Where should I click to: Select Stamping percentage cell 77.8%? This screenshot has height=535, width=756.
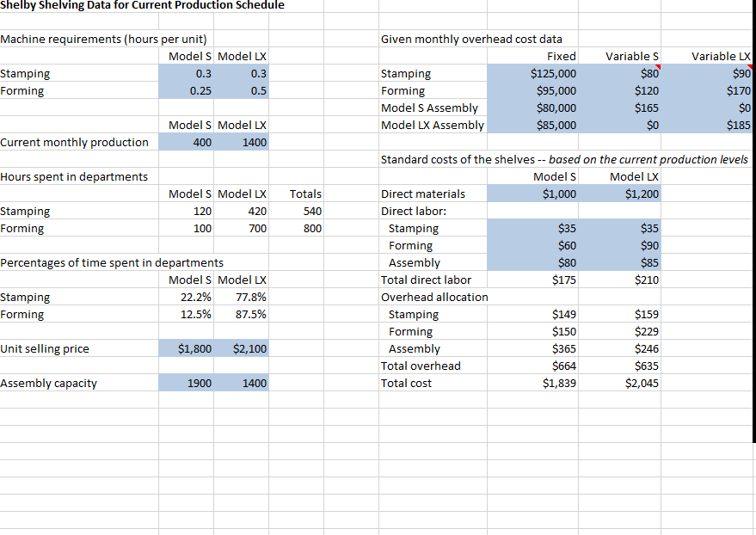[241, 298]
